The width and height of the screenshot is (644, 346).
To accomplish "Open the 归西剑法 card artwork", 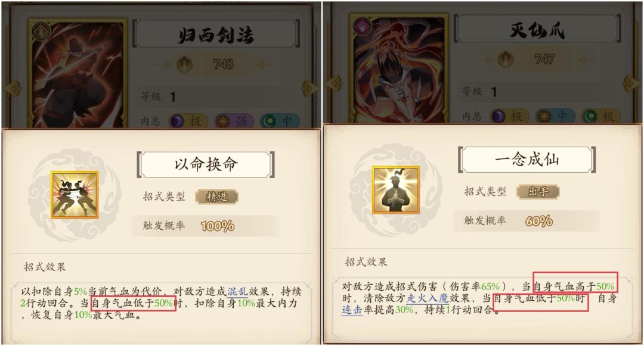I will [x=78, y=74].
